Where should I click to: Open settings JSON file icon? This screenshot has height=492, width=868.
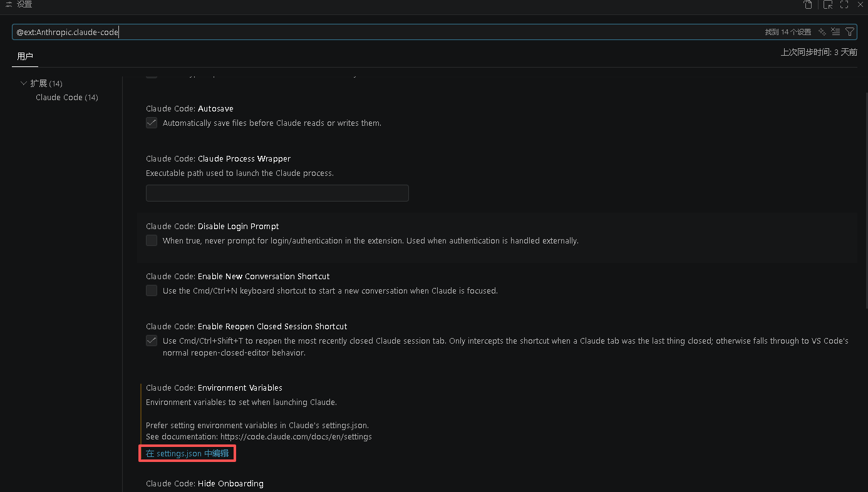pos(809,4)
